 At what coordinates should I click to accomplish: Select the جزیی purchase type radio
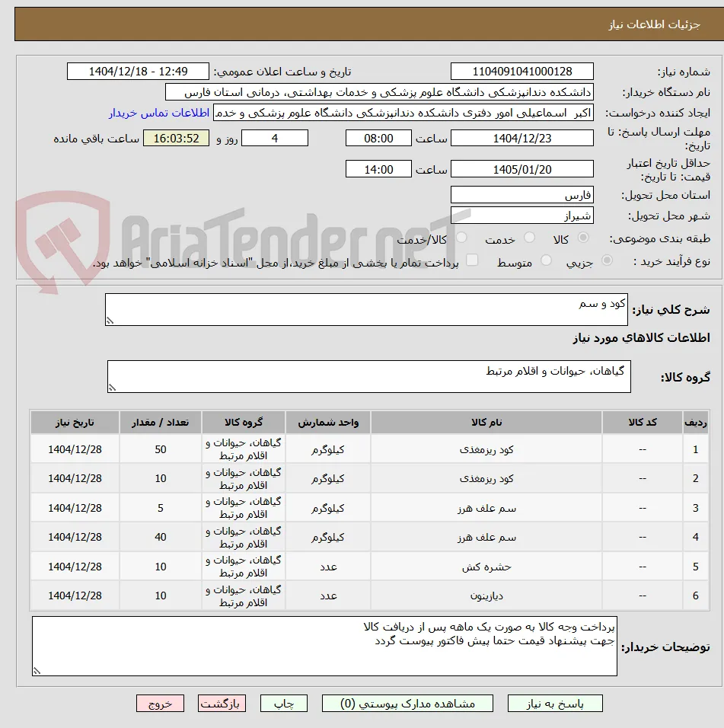point(607,260)
